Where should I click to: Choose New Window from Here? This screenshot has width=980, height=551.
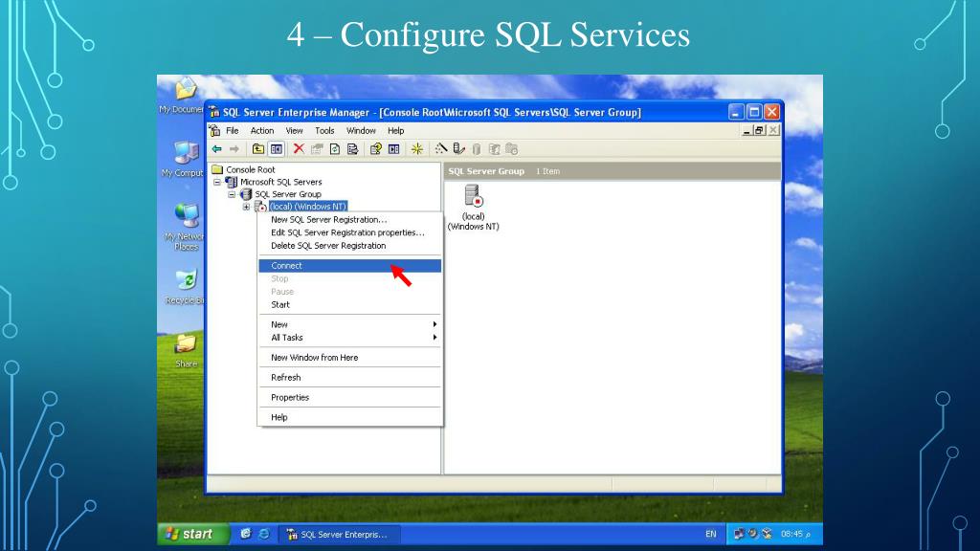click(x=349, y=358)
